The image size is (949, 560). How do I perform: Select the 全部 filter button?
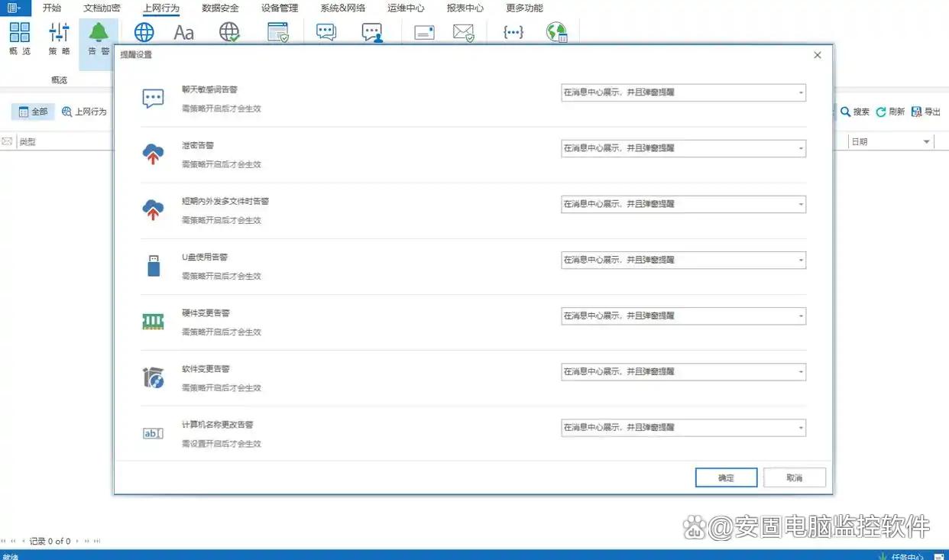coord(33,112)
